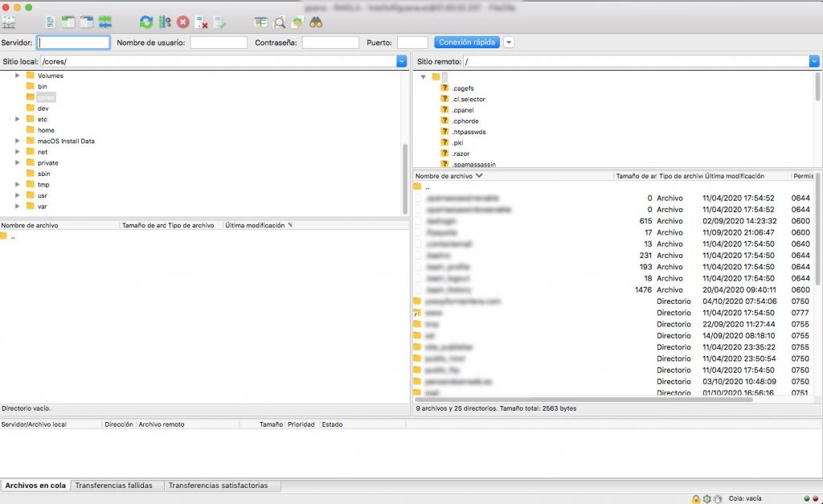Expand the private folder
Image resolution: width=823 pixels, height=504 pixels.
pos(18,162)
